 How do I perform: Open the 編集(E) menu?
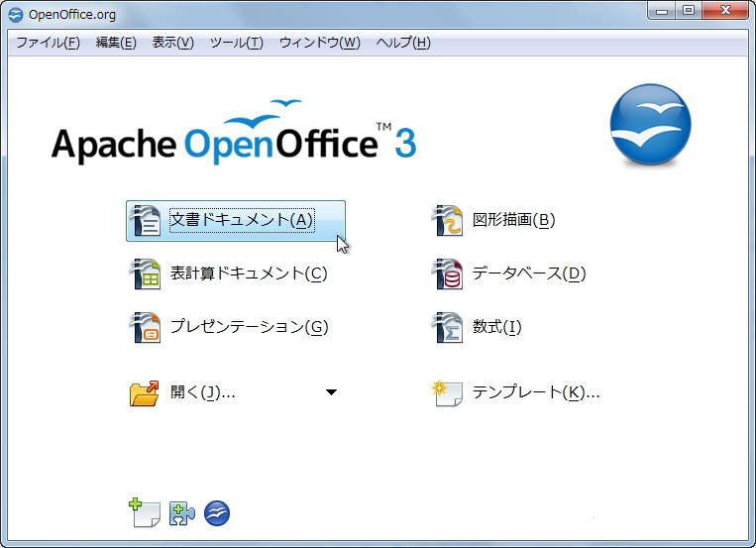[116, 43]
